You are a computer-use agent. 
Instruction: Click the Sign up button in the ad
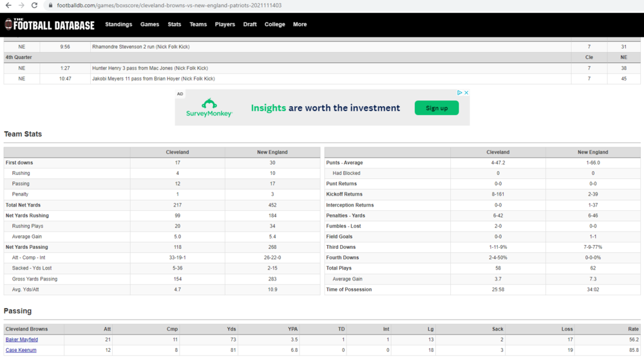[437, 108]
